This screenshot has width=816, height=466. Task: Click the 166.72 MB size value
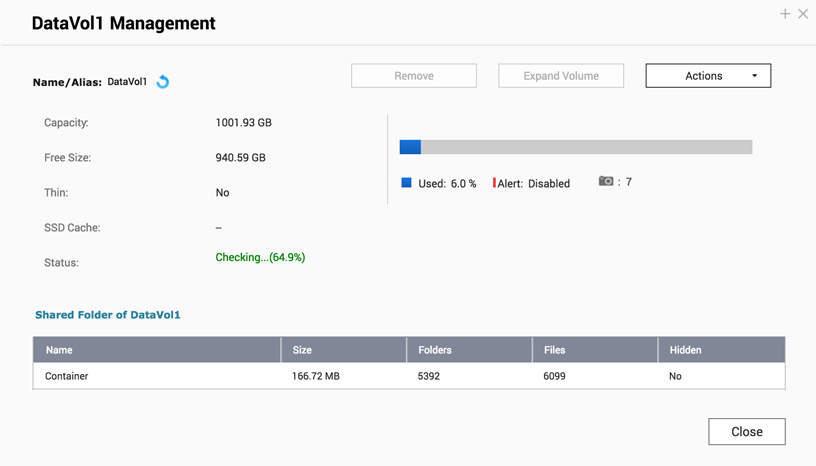(x=315, y=376)
